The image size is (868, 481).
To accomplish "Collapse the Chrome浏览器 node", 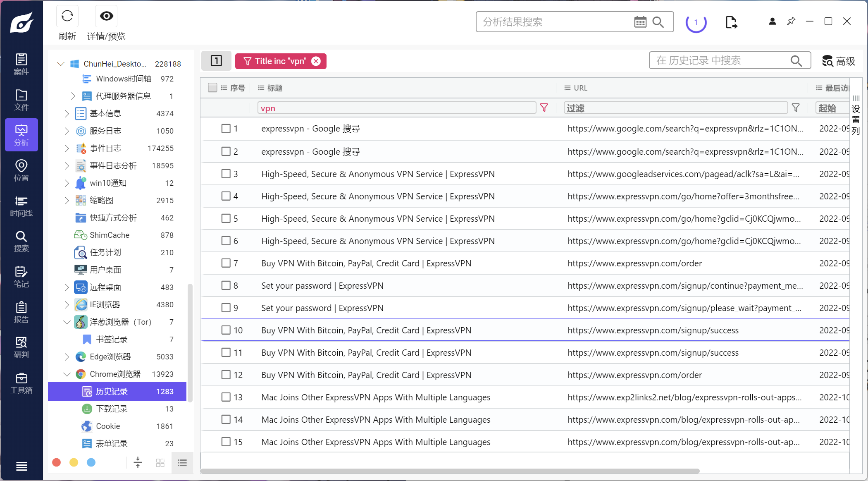I will [67, 374].
